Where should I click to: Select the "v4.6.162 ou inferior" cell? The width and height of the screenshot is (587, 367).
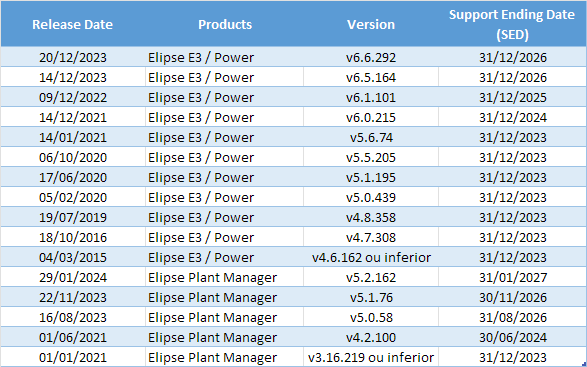371,257
